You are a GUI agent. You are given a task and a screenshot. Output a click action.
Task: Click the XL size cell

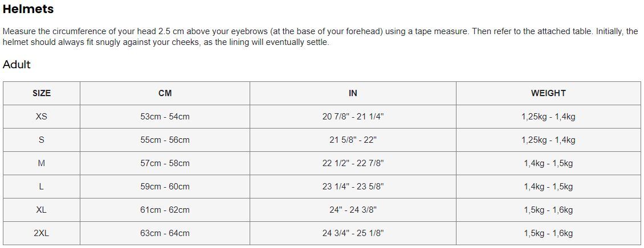pos(41,210)
